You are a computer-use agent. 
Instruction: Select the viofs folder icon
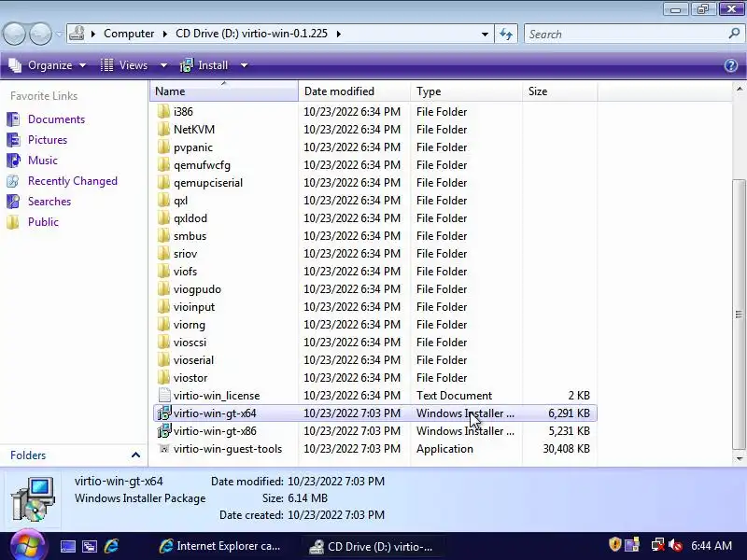(163, 271)
